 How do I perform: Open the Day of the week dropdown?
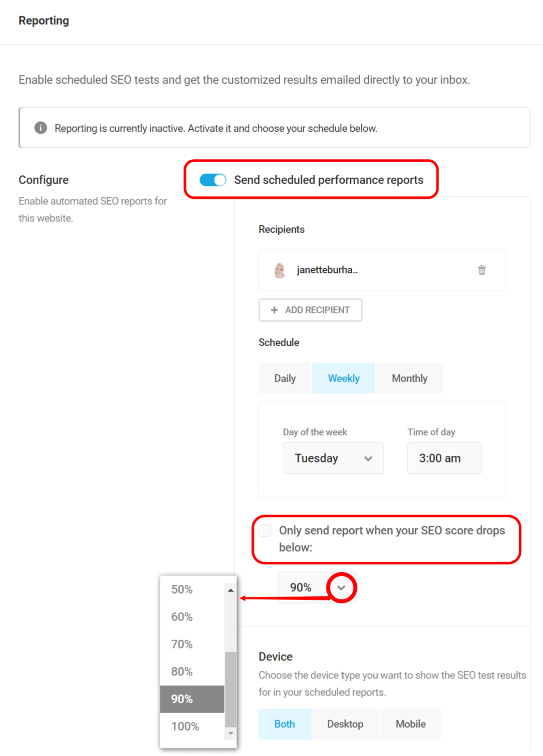tap(333, 458)
